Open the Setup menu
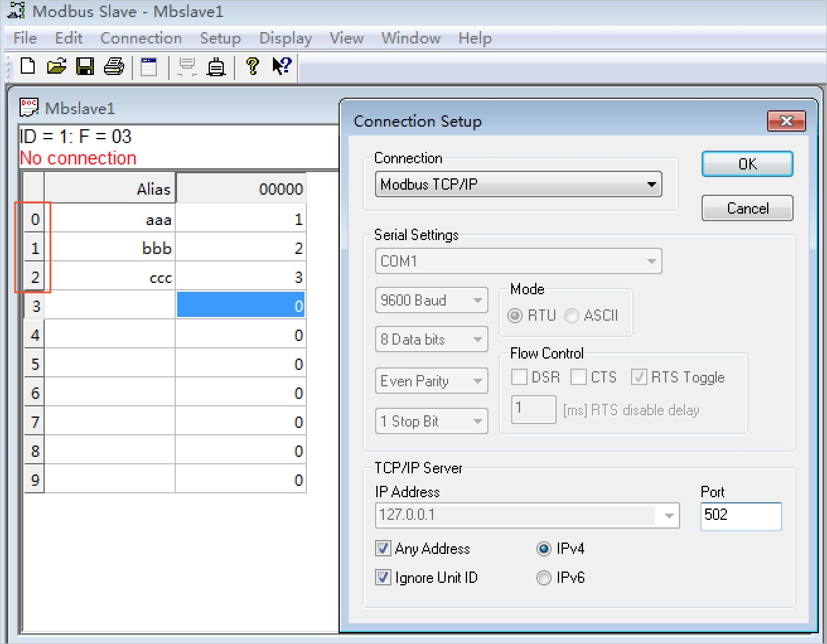 tap(221, 38)
